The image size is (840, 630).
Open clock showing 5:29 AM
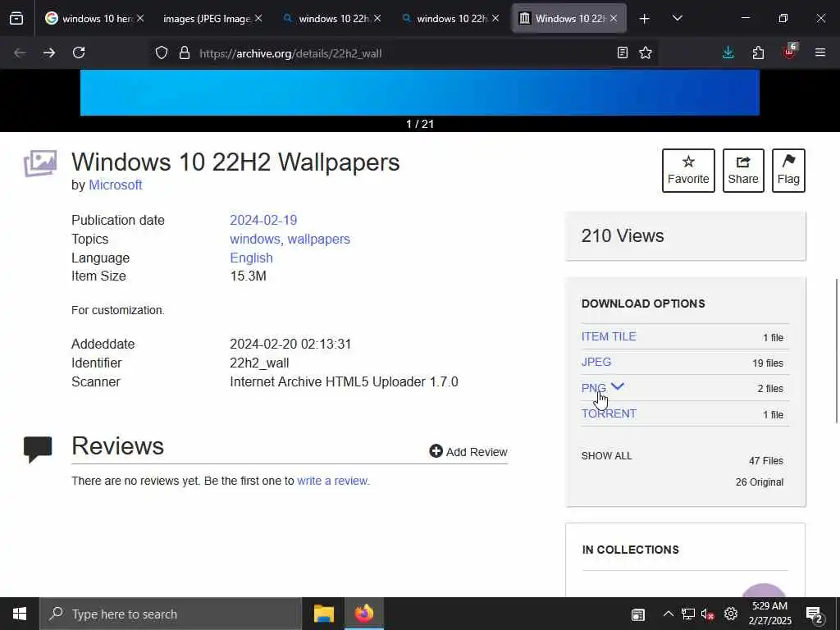coord(769,614)
